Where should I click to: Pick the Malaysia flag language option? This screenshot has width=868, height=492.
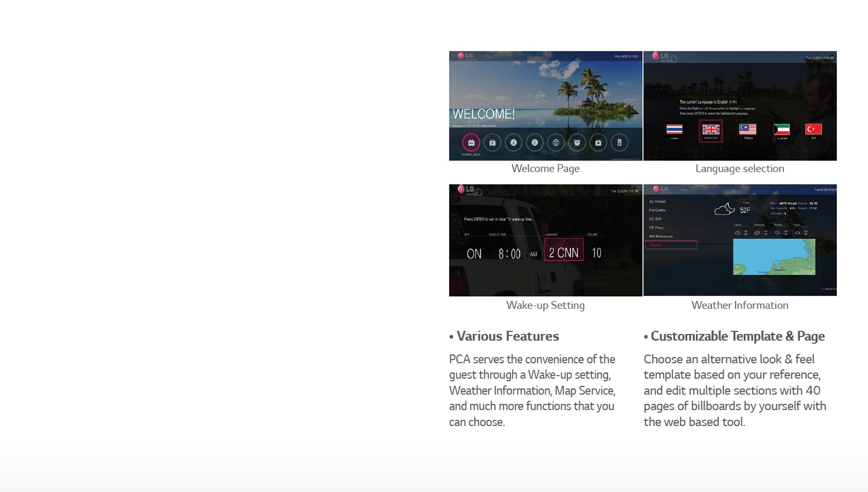pyautogui.click(x=747, y=130)
